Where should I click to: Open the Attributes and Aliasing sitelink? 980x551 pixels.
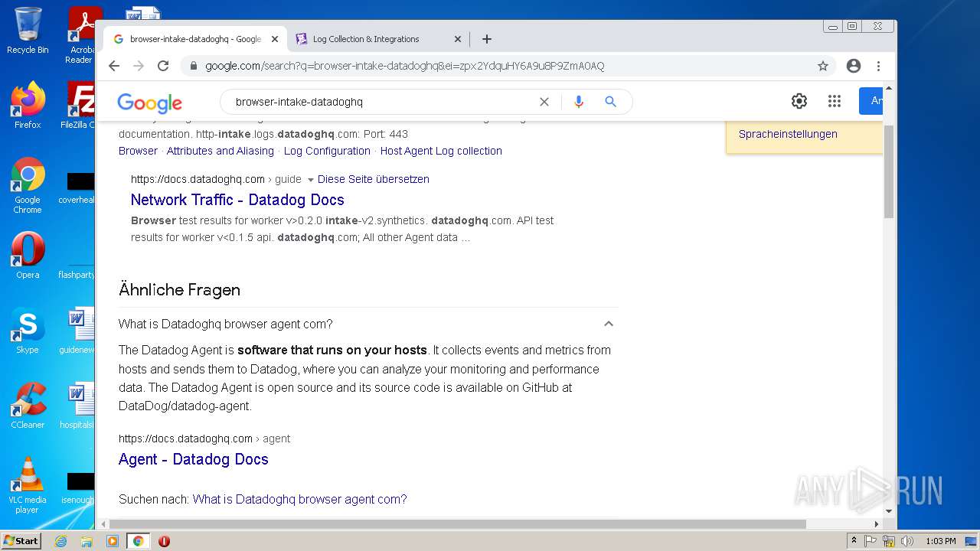(x=220, y=151)
